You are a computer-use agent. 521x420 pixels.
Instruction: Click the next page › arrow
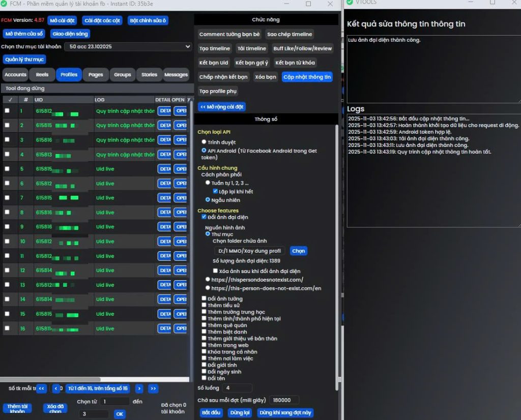[139, 388]
